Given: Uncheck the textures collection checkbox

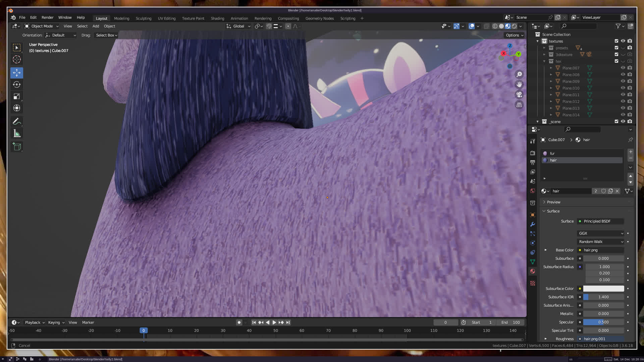Looking at the screenshot, I should coord(616,41).
